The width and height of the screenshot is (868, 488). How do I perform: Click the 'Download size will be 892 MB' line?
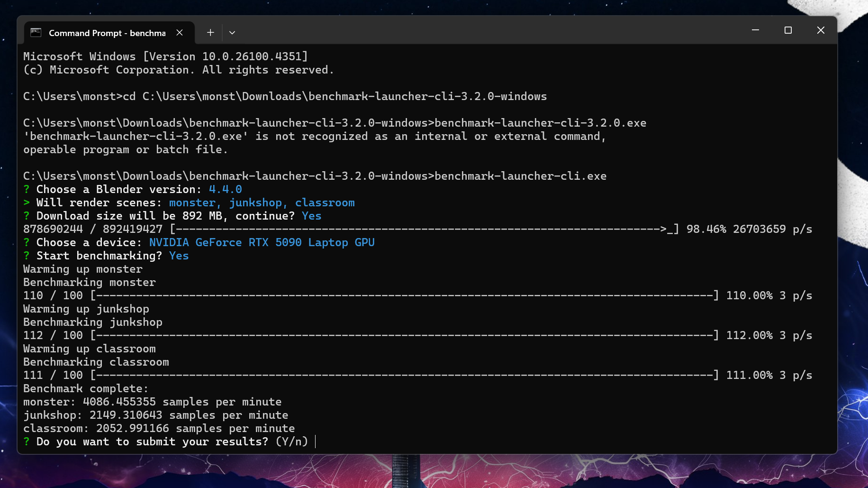pyautogui.click(x=172, y=216)
